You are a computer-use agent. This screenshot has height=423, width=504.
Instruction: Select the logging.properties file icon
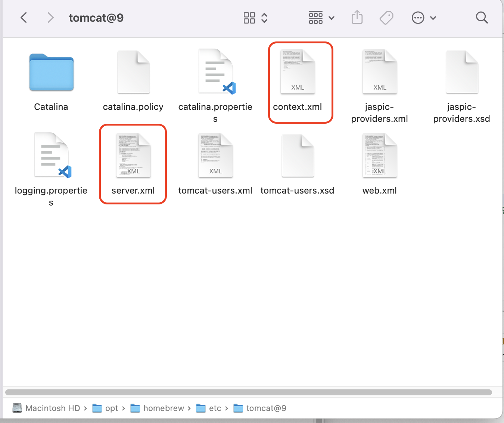tap(52, 155)
